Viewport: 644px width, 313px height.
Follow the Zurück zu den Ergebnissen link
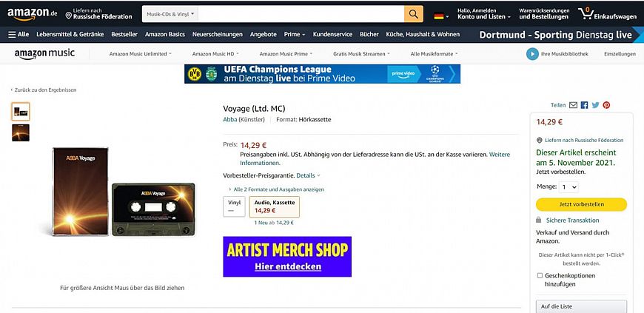44,90
